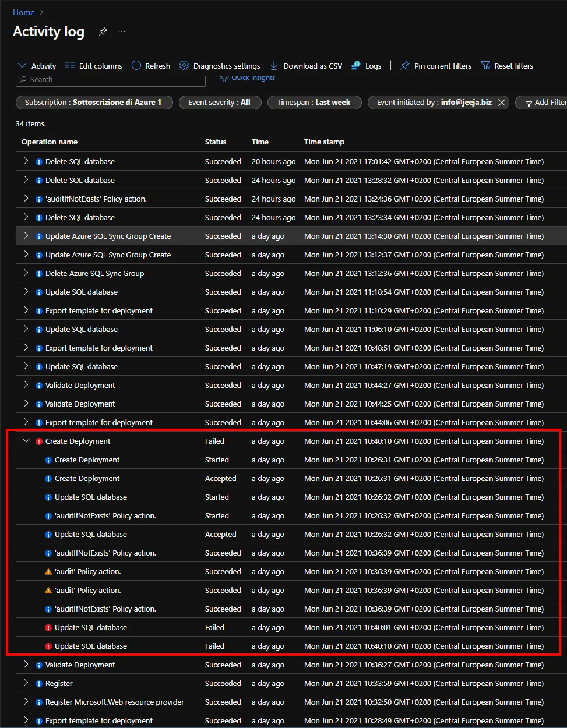Expand Register Microsoft.Web resource provider row

[26, 702]
